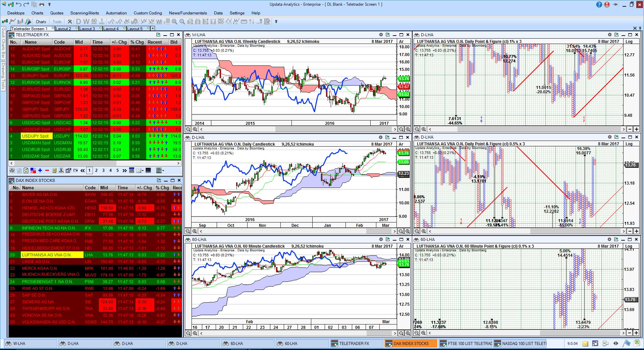The width and height of the screenshot is (644, 350).
Task: Toggle Ar scale button on 60-LHA candlestick chart
Action: point(401,246)
